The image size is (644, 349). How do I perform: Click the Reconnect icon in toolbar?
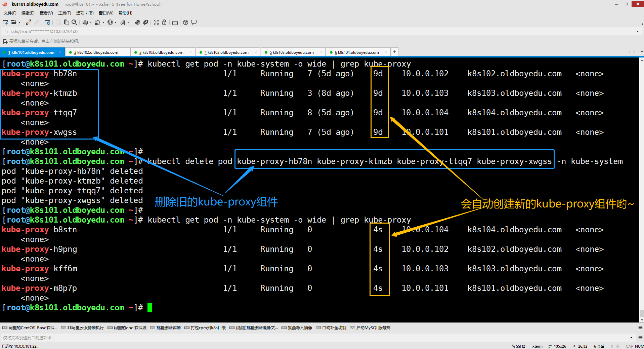29,22
